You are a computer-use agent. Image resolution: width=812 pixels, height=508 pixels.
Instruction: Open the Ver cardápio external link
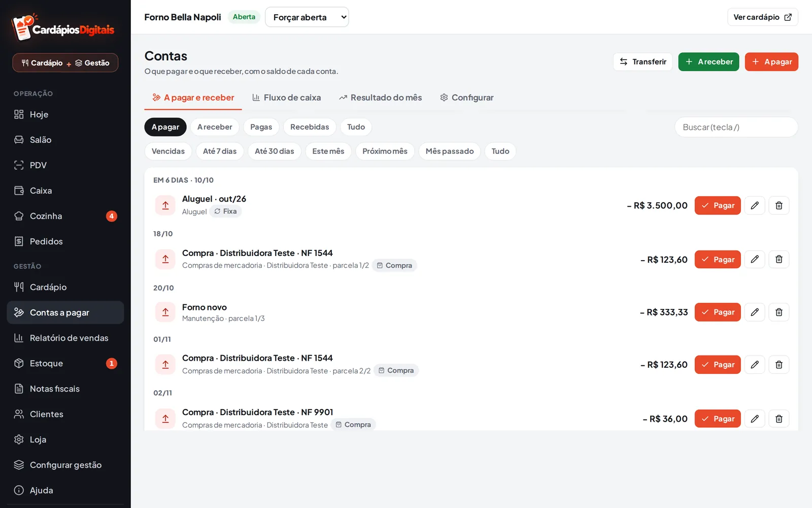click(763, 17)
